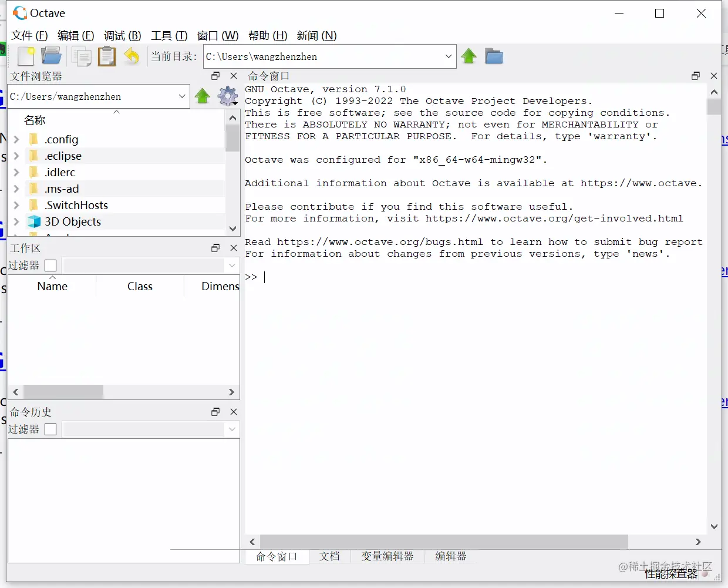The height and width of the screenshot is (588, 728).
Task: Sort workspace by Dimension column
Action: [213, 286]
